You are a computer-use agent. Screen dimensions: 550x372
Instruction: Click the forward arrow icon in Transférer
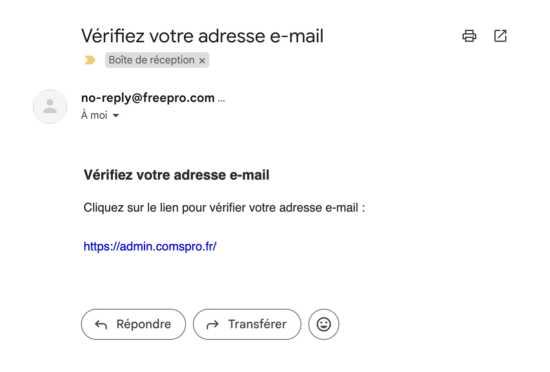(213, 325)
